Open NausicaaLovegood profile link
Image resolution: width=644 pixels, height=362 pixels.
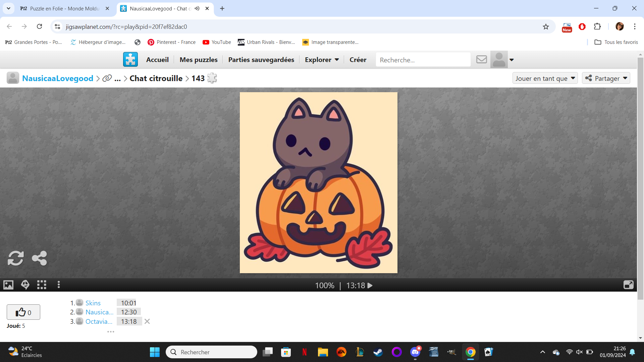coord(58,78)
